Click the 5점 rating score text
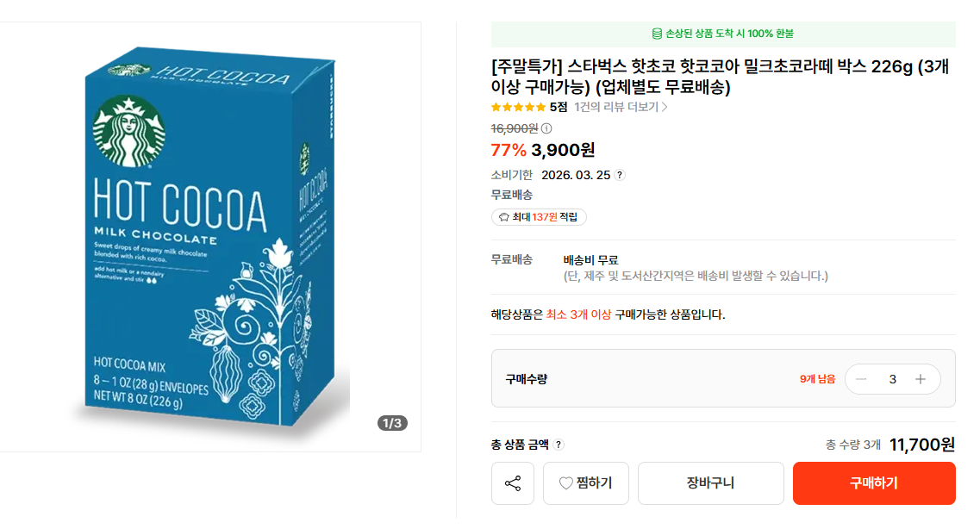The width and height of the screenshot is (980, 529). [x=559, y=107]
